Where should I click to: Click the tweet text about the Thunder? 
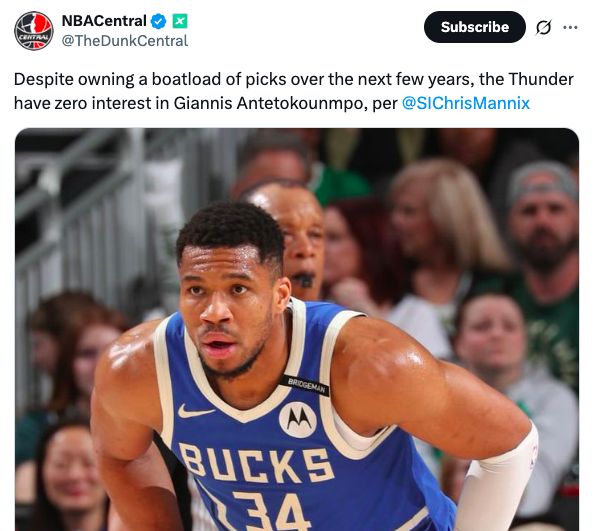(293, 91)
